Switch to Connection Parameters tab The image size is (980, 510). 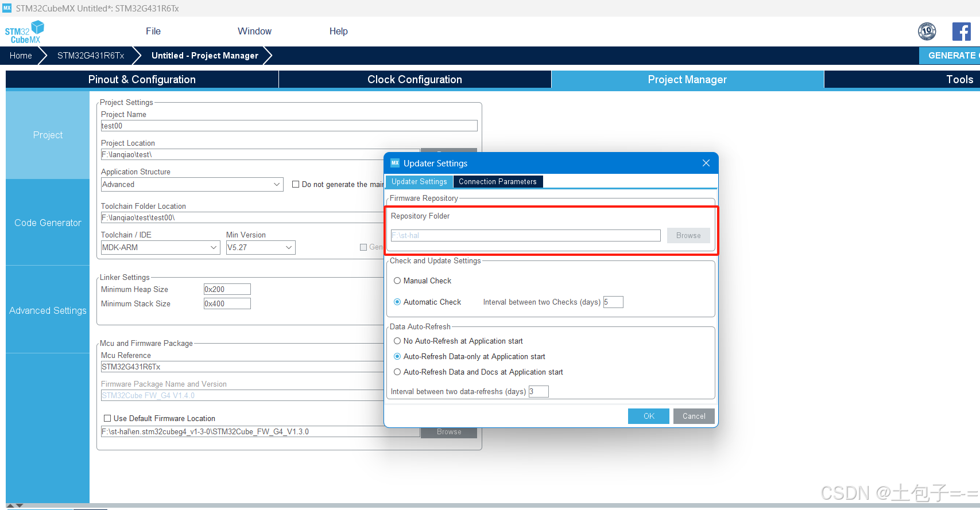(x=497, y=181)
